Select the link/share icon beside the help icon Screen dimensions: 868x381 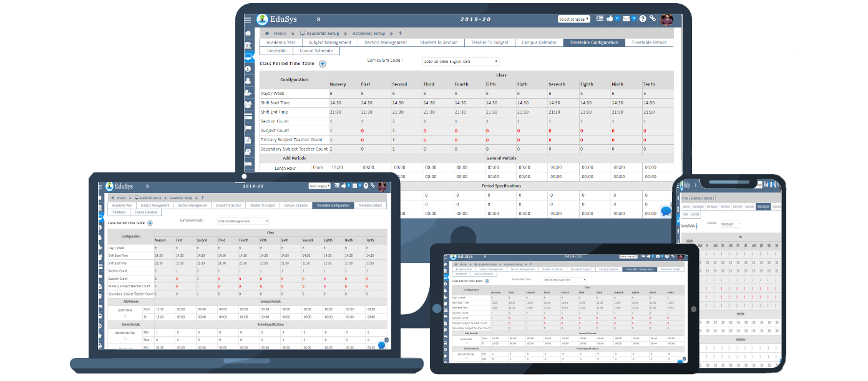click(x=653, y=19)
